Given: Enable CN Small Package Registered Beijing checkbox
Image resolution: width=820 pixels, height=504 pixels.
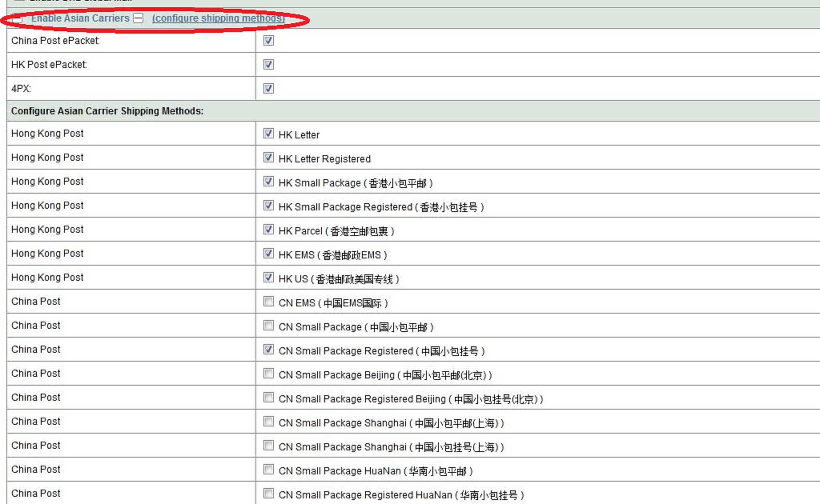Looking at the screenshot, I should (269, 397).
